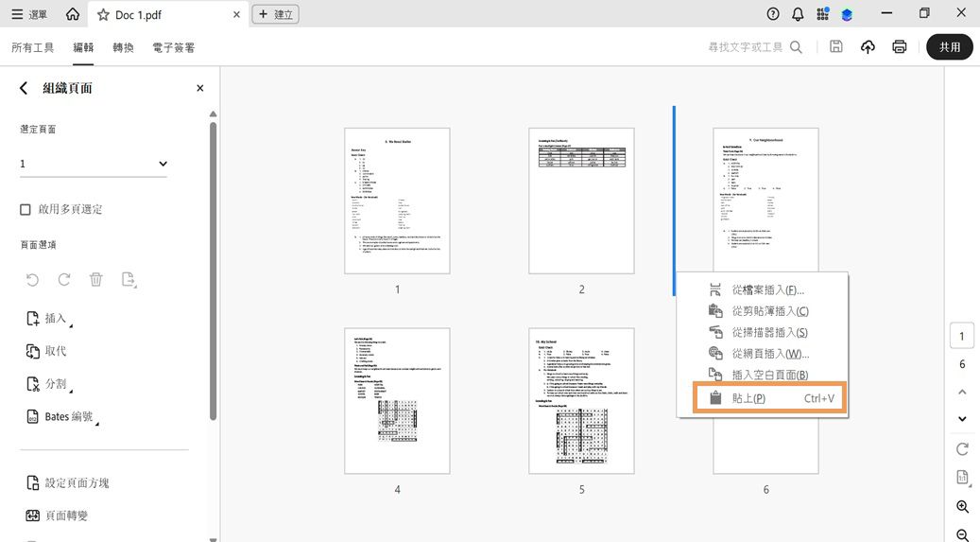
Task: Close the Doc 1.pdf tab
Action: (236, 14)
